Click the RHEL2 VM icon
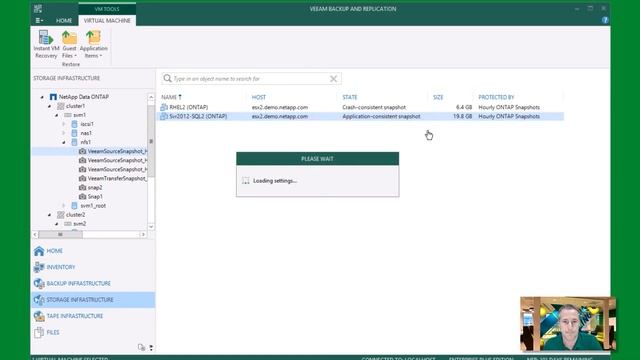 (164, 107)
